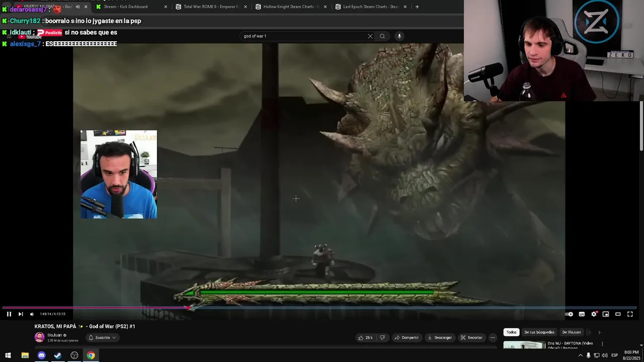This screenshot has height=362, width=644.
Task: Open Steam from the taskbar
Action: pos(58,355)
